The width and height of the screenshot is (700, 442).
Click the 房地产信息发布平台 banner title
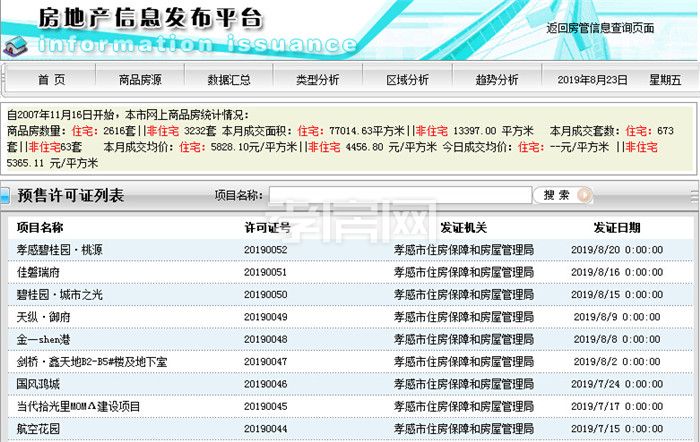coord(150,18)
